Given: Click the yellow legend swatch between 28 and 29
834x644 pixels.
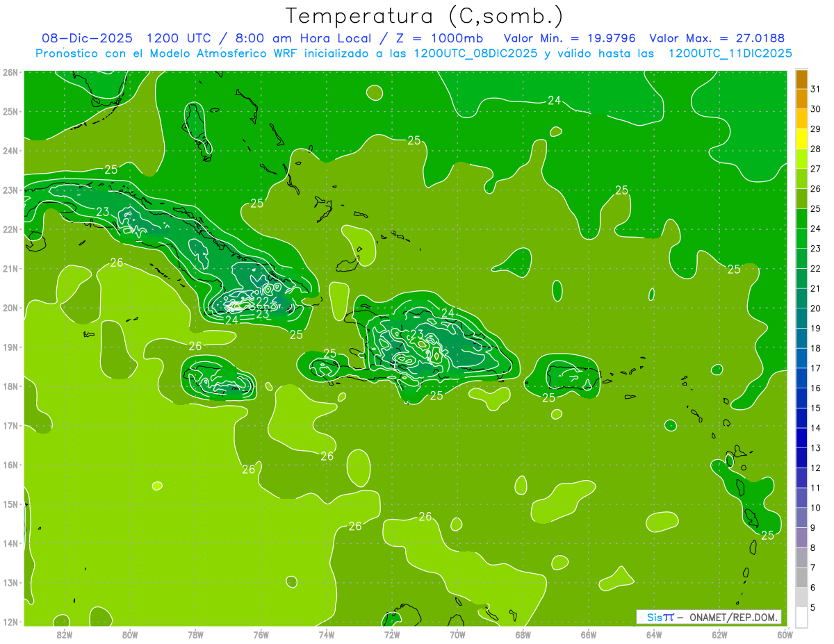Looking at the screenshot, I should point(801,139).
